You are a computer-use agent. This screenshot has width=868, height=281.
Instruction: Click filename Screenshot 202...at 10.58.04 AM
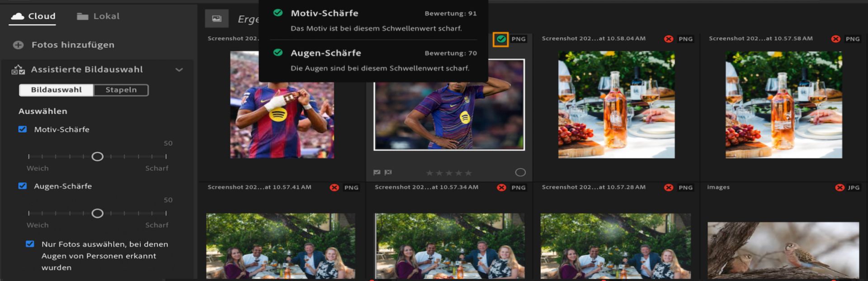[593, 38]
